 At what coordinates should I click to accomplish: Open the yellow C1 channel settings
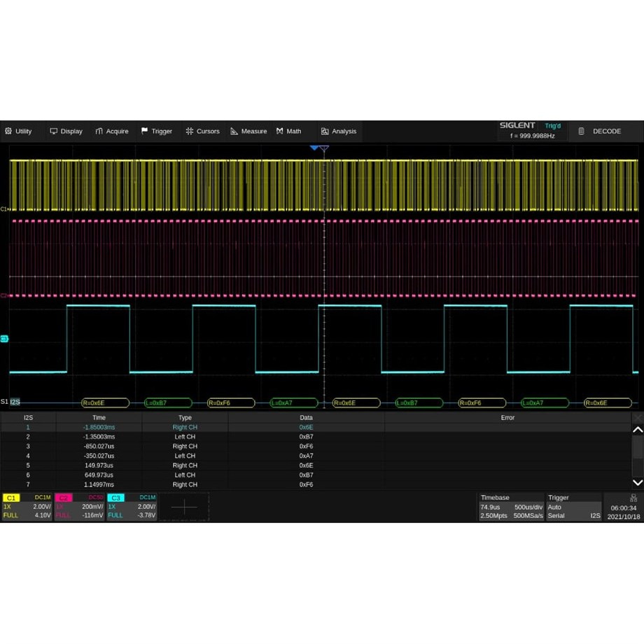tap(27, 507)
